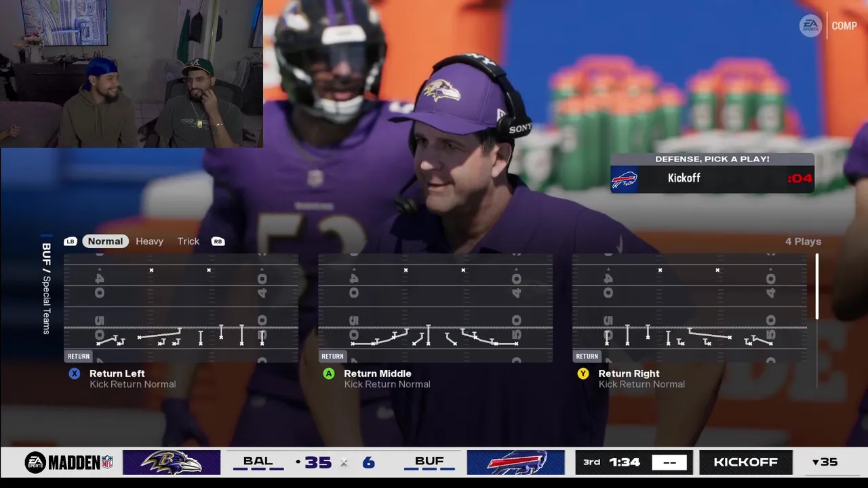868x488 pixels.
Task: Click the 4 Plays count label
Action: pos(803,241)
